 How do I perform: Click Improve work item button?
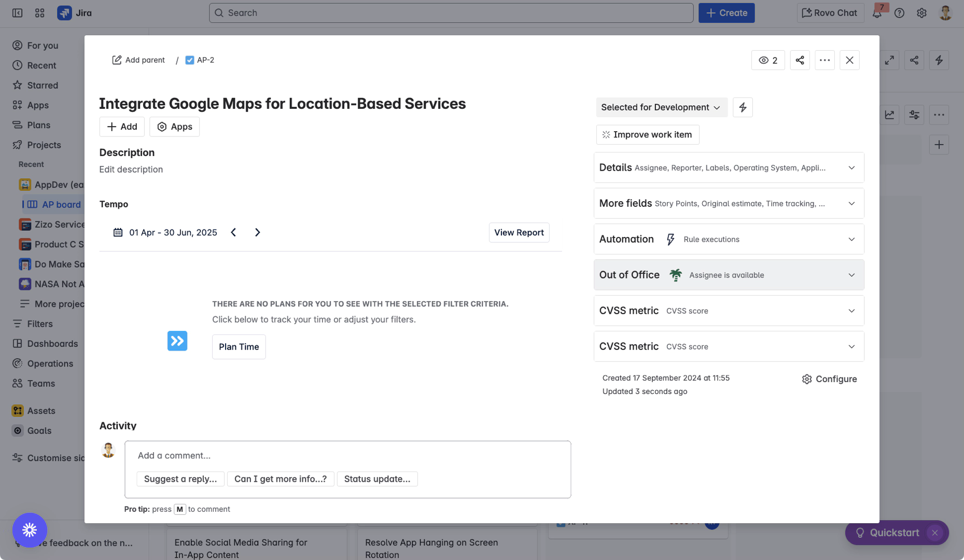647,135
